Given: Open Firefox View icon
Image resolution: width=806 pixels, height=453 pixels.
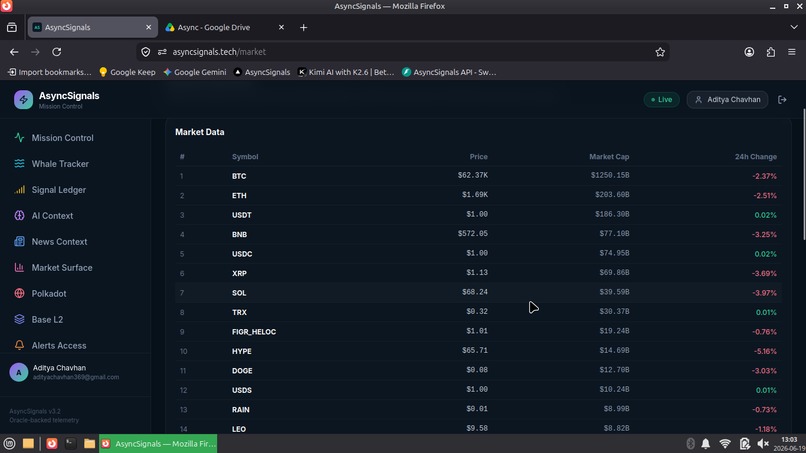Looking at the screenshot, I should (12, 27).
